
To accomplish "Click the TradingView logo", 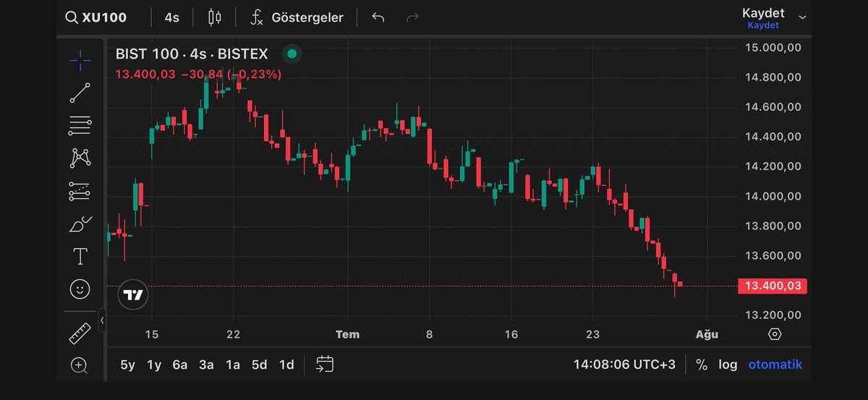I will (133, 294).
